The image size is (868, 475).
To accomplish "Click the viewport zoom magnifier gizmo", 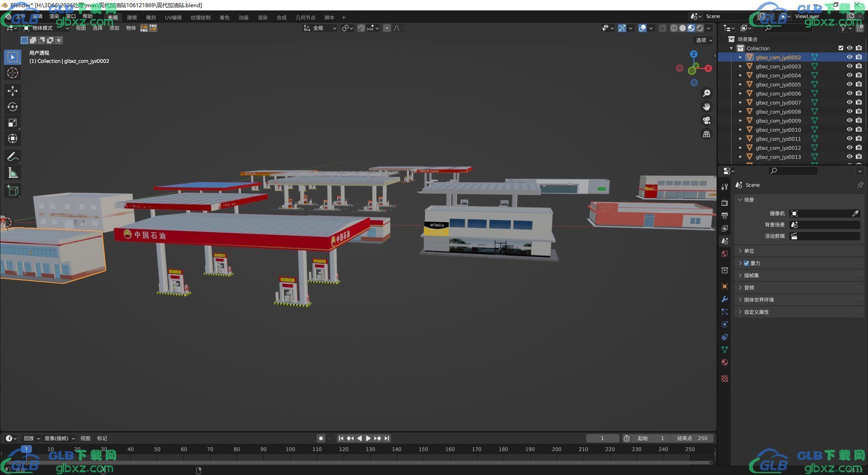I will coord(706,93).
